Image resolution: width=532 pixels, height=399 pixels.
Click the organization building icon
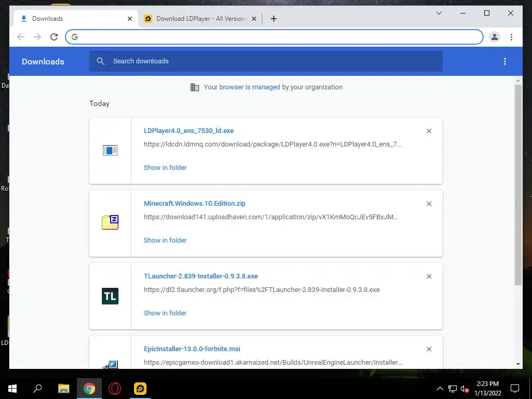point(195,87)
